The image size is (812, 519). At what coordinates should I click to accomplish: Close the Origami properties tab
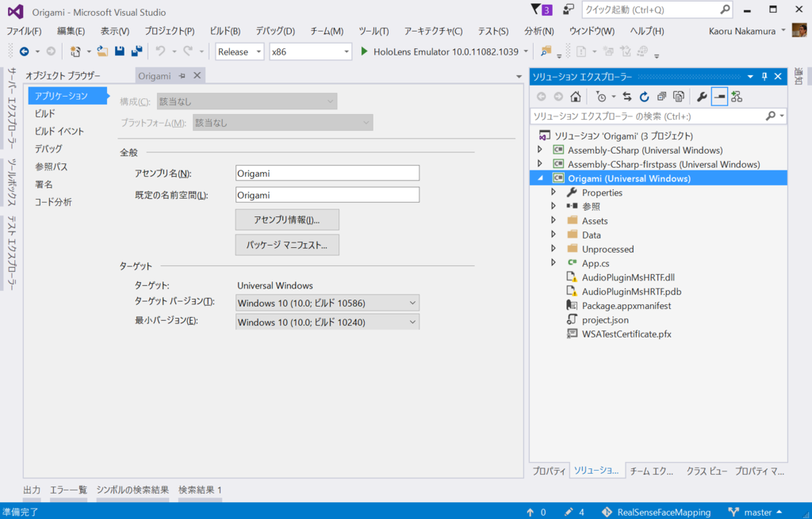(197, 75)
